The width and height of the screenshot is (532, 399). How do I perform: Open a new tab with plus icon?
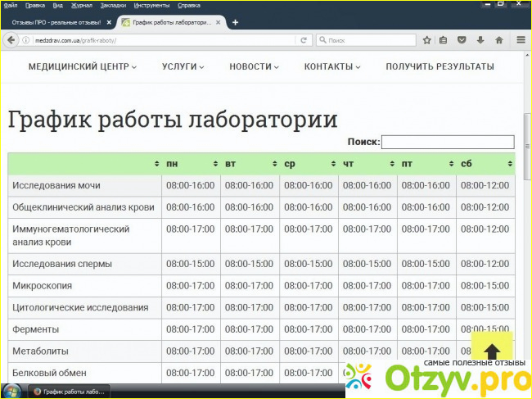(236, 22)
